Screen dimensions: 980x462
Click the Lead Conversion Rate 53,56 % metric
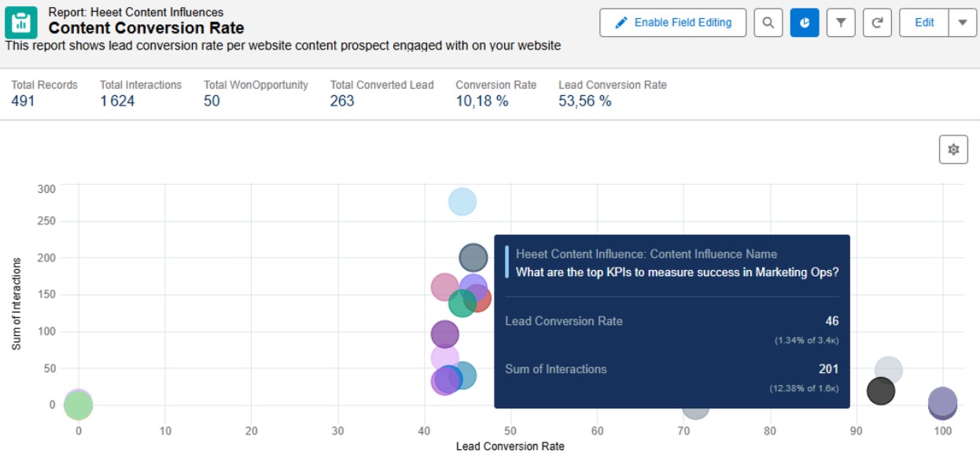584,101
